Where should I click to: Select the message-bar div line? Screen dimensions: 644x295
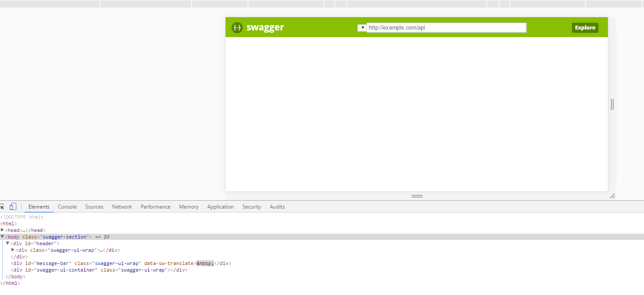[x=121, y=263]
